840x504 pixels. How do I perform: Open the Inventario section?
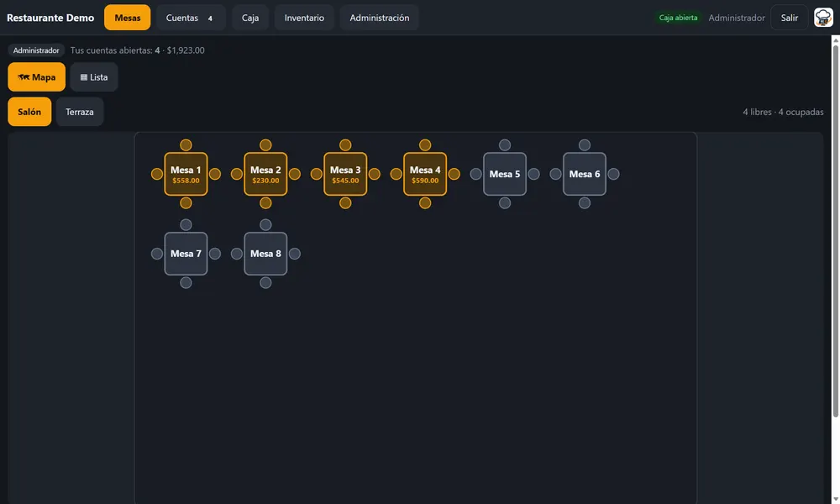click(x=304, y=18)
